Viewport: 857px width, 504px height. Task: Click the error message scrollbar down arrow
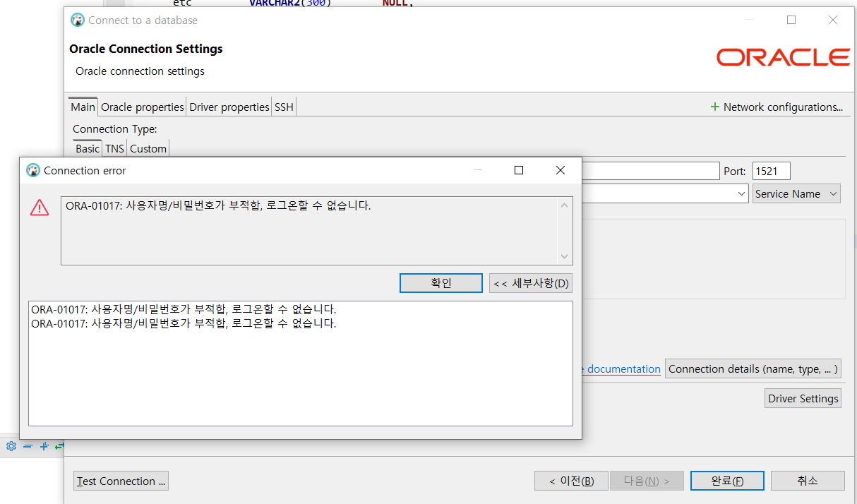[x=564, y=256]
